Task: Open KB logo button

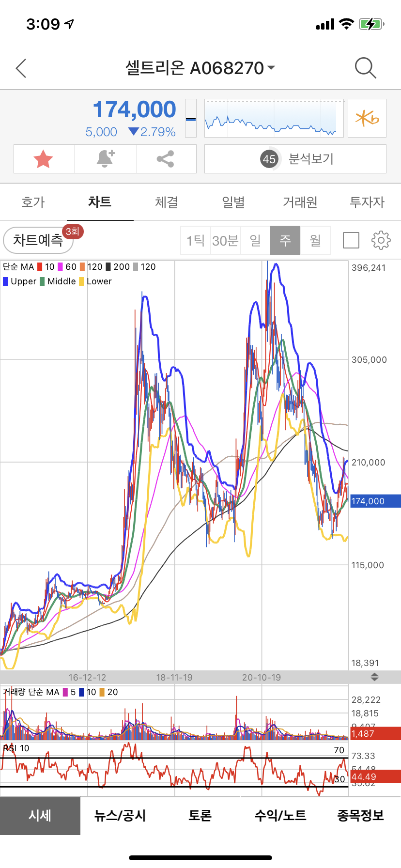Action: (367, 118)
